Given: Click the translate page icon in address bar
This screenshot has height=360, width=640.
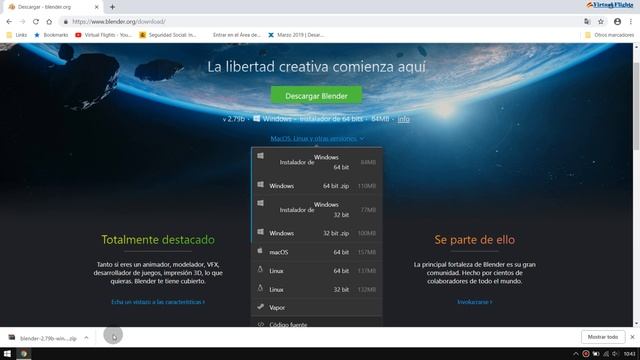Looking at the screenshot, I should [x=587, y=22].
